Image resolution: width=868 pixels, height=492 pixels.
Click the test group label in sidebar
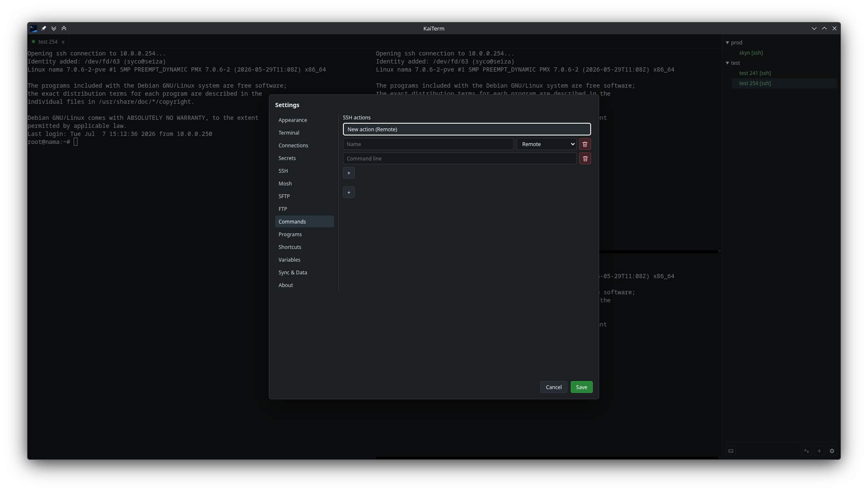[735, 63]
